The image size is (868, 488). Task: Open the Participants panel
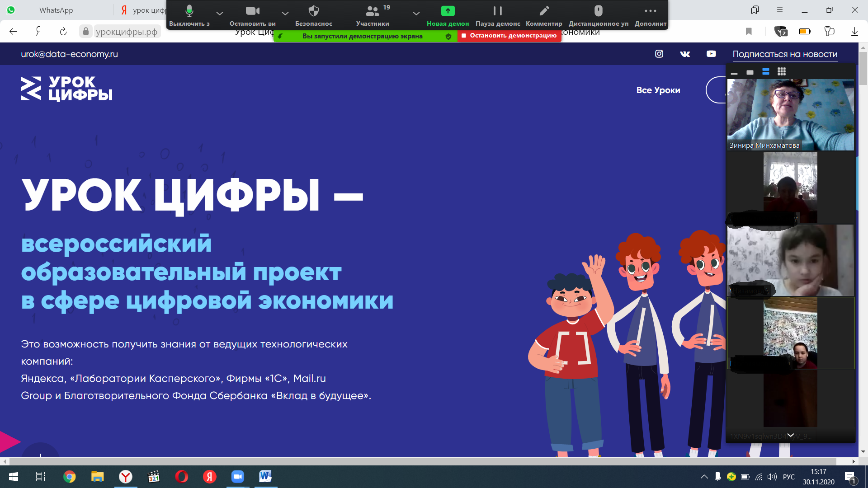[x=372, y=11]
